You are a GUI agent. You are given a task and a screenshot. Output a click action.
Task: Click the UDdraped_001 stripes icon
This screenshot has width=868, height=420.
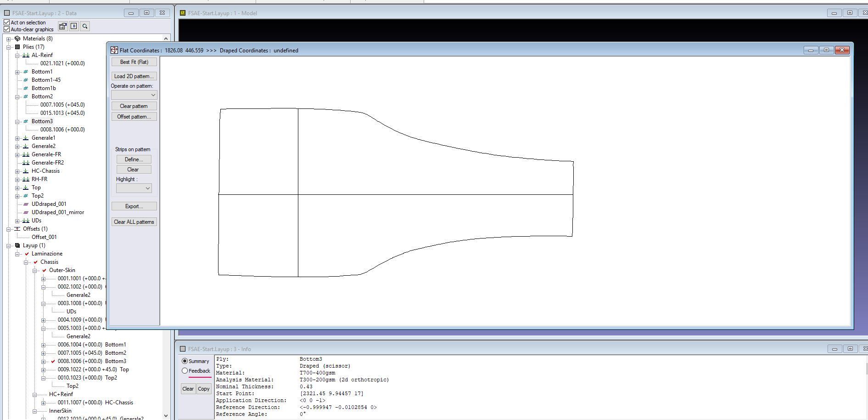pyautogui.click(x=26, y=204)
